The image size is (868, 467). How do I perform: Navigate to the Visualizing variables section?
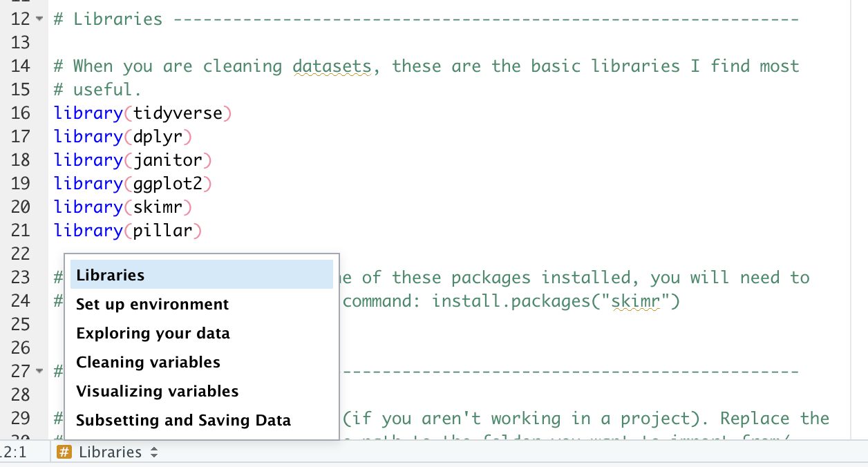(x=157, y=392)
